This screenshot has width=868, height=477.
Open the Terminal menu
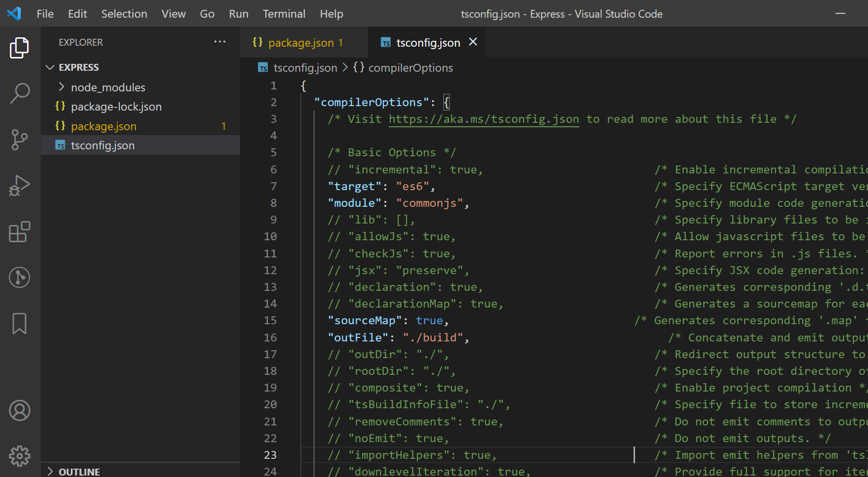(284, 13)
